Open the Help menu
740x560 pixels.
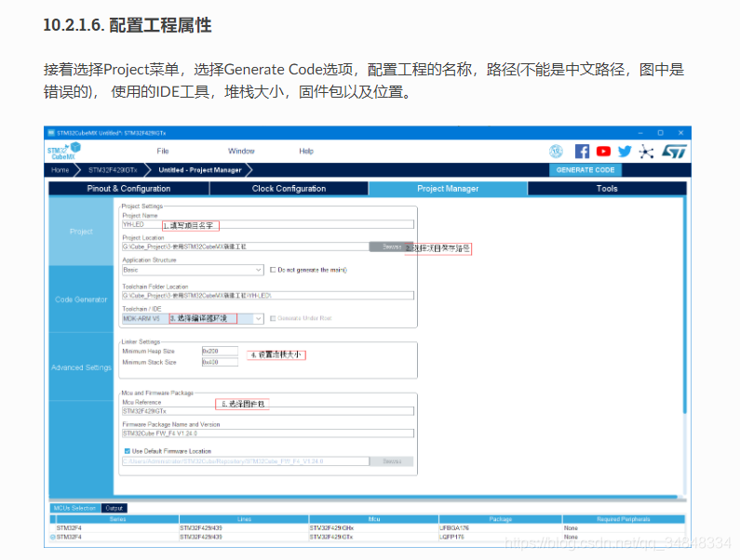click(x=306, y=151)
